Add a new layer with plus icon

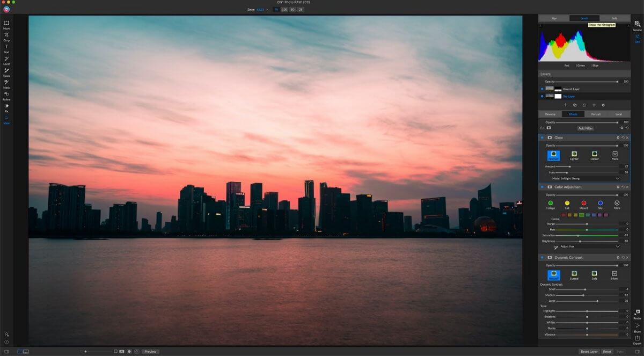(x=565, y=105)
